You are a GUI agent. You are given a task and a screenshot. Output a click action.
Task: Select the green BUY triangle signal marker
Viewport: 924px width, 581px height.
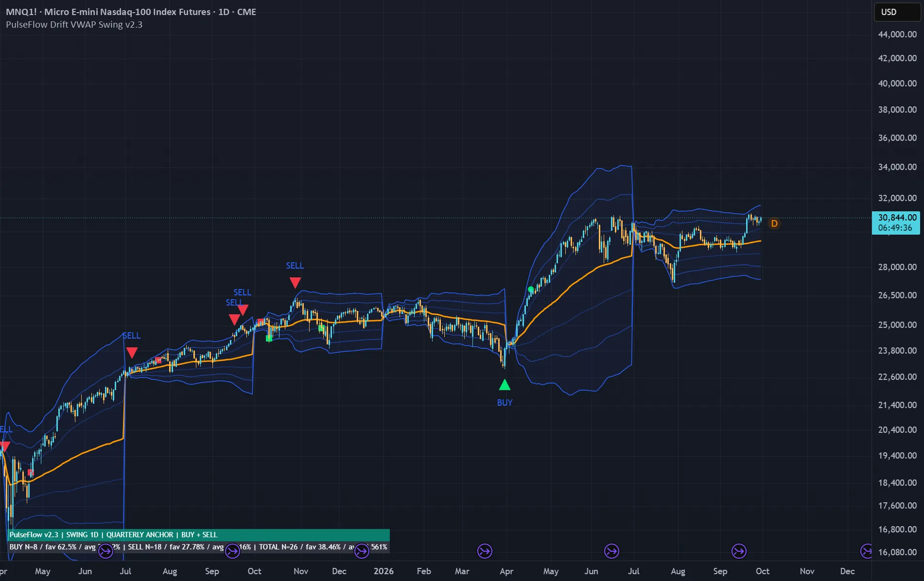(505, 385)
